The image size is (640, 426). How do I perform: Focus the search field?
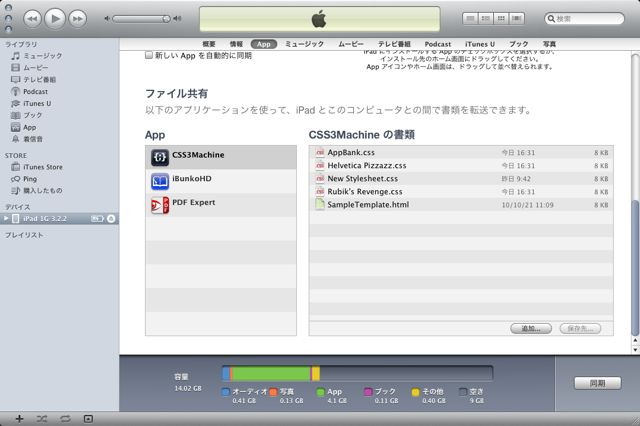pyautogui.click(x=584, y=19)
